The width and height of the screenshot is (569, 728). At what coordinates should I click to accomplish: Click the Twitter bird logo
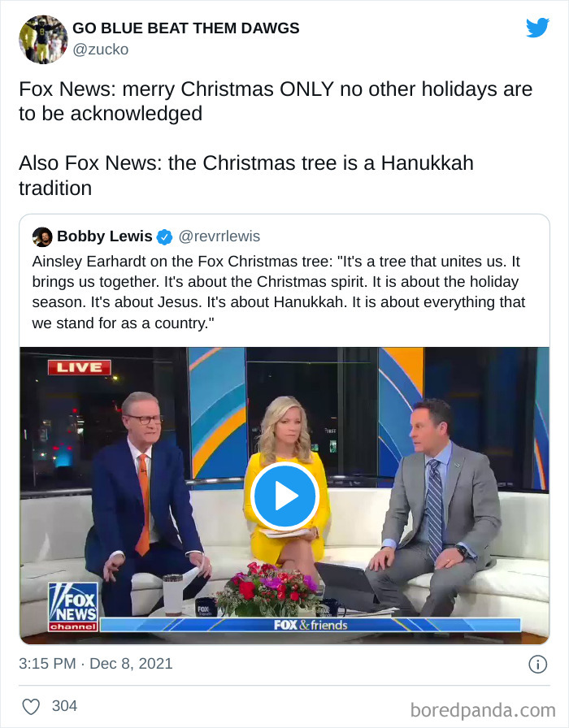(x=538, y=28)
